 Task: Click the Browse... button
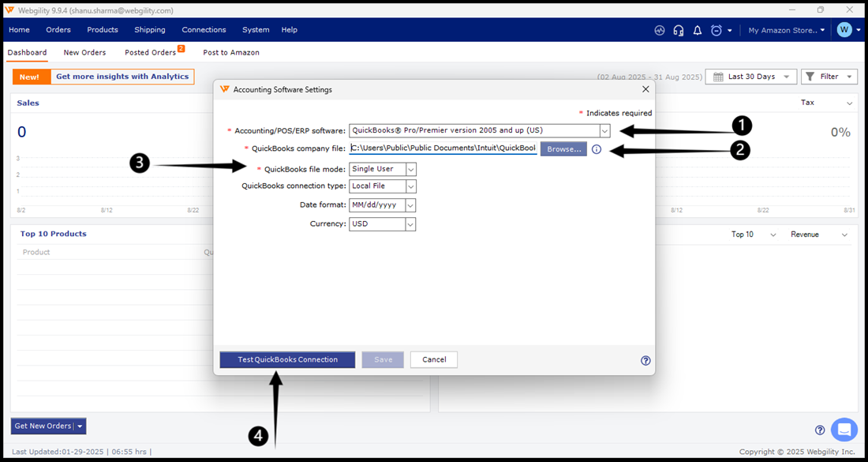pyautogui.click(x=563, y=149)
